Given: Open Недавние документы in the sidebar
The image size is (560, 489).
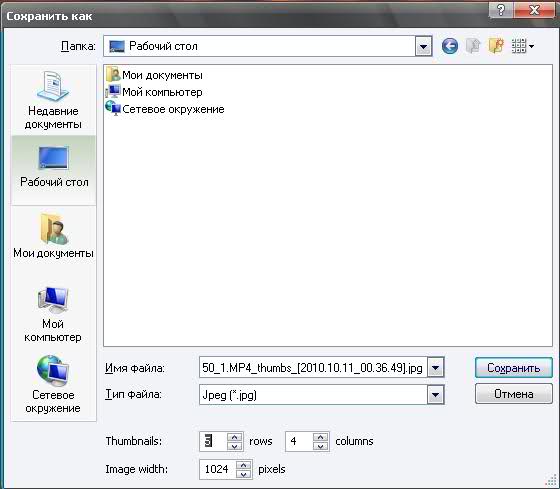Looking at the screenshot, I should tap(53, 100).
